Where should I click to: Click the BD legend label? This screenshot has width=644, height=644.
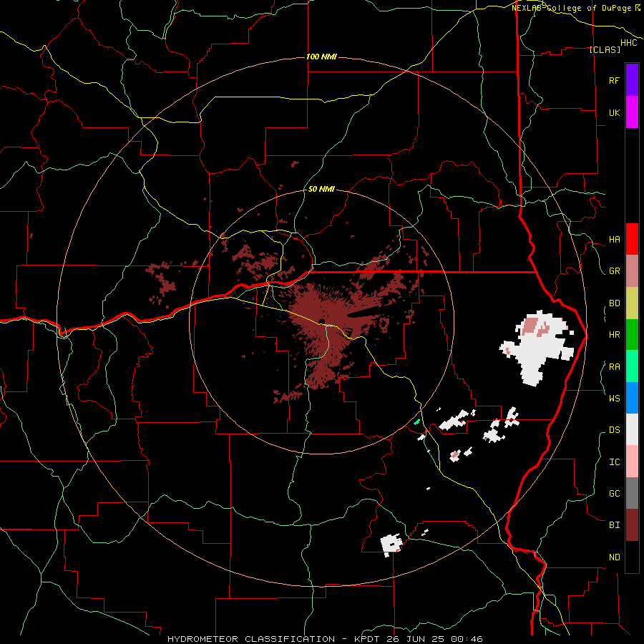click(614, 303)
